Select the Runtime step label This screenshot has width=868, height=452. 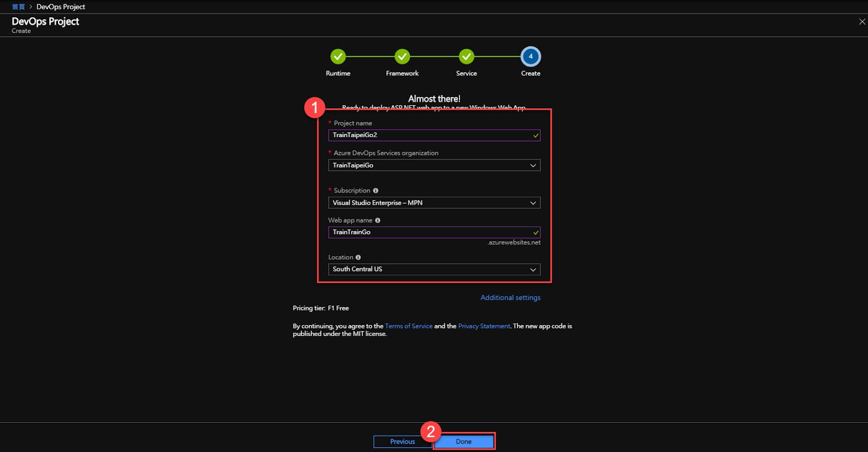click(x=338, y=73)
